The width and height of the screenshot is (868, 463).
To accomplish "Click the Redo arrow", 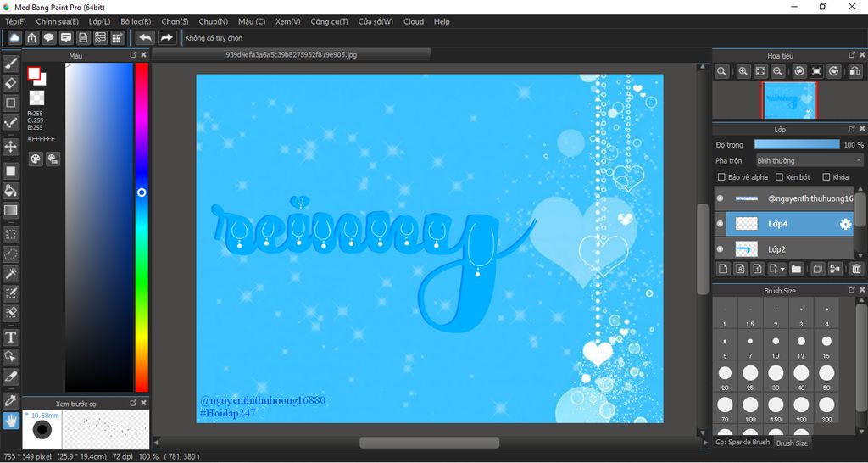I will (166, 37).
